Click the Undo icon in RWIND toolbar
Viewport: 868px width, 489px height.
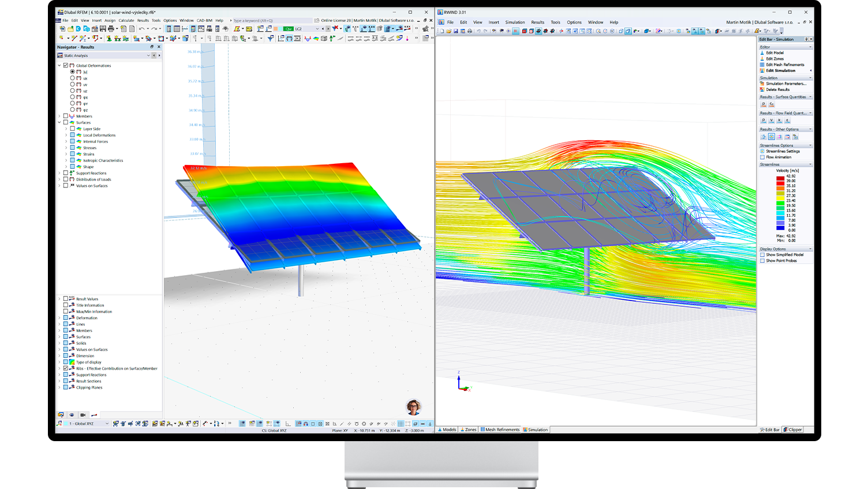[x=478, y=31]
